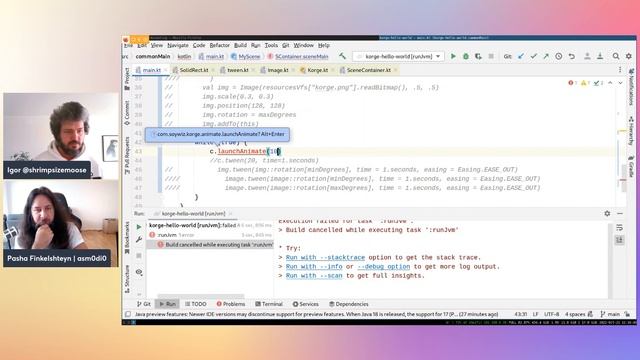Click --debug option link
Viewport: 640px width, 360px height.
384,267
